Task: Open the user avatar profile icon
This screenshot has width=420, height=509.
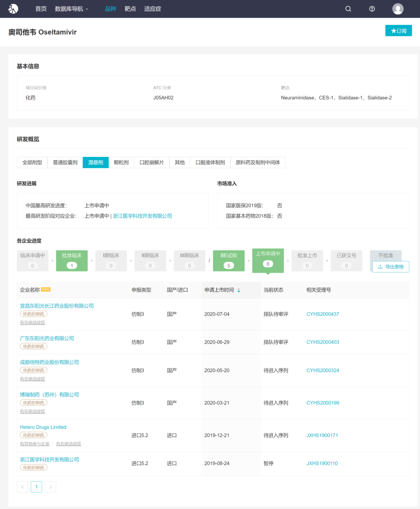Action: pyautogui.click(x=398, y=9)
